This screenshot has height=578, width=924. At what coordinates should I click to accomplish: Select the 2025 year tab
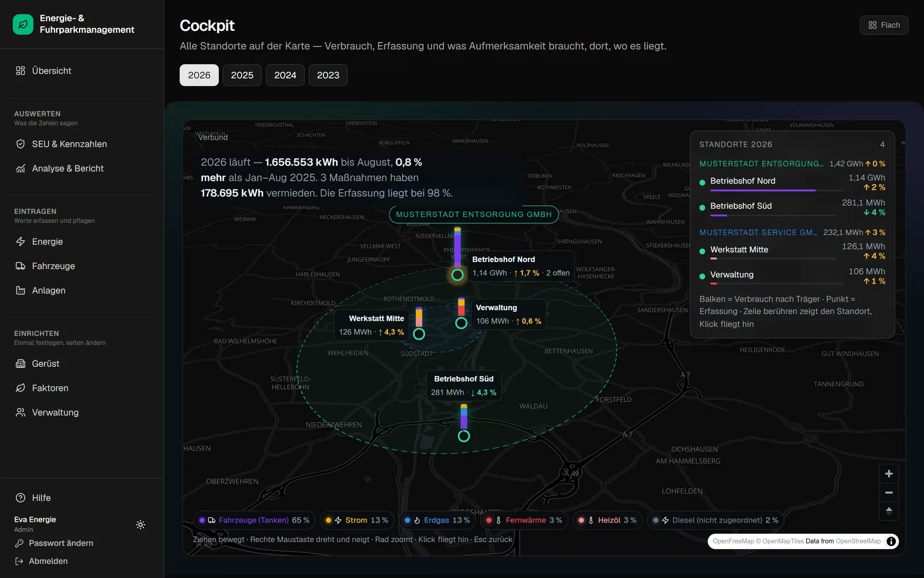pos(242,75)
